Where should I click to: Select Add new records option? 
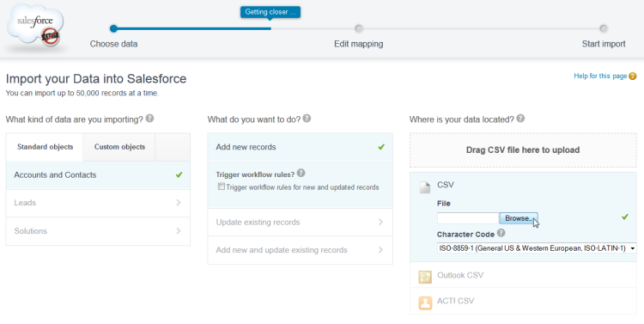pyautogui.click(x=301, y=147)
